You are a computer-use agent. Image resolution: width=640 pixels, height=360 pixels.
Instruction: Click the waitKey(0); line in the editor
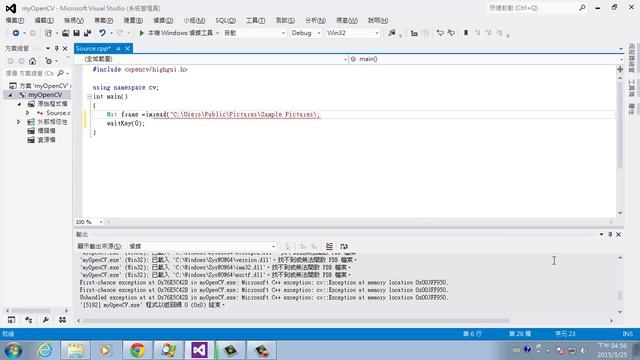click(126, 123)
